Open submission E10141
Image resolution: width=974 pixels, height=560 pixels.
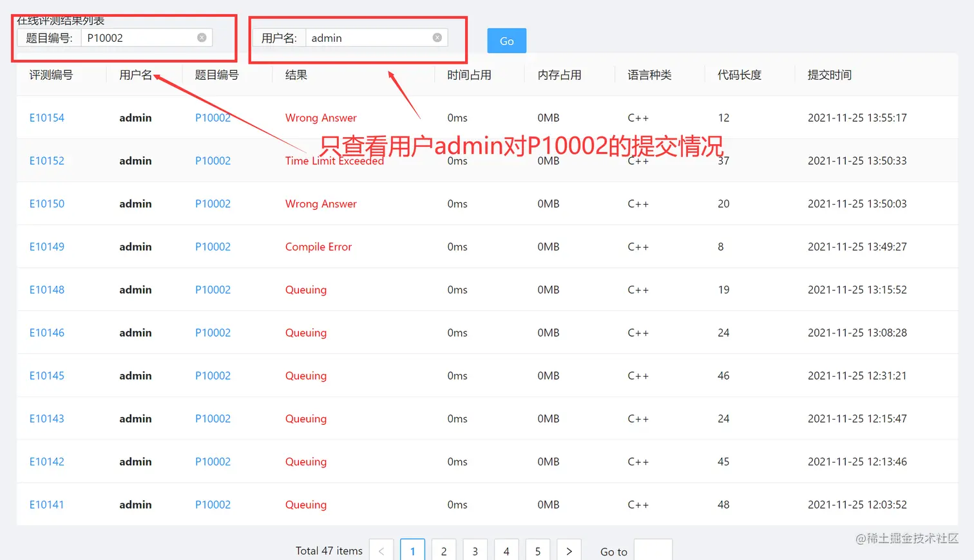[47, 505]
